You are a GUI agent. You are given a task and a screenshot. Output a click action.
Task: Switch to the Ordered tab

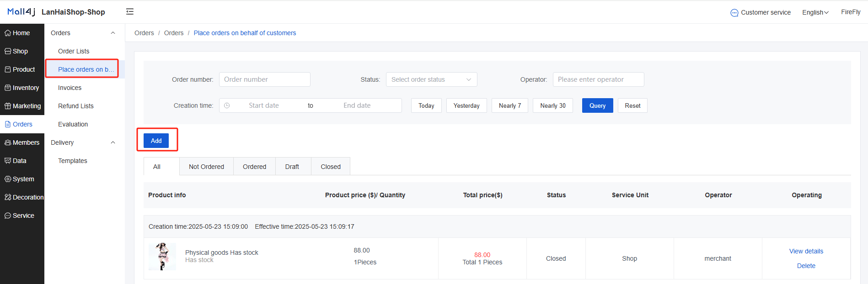click(254, 167)
